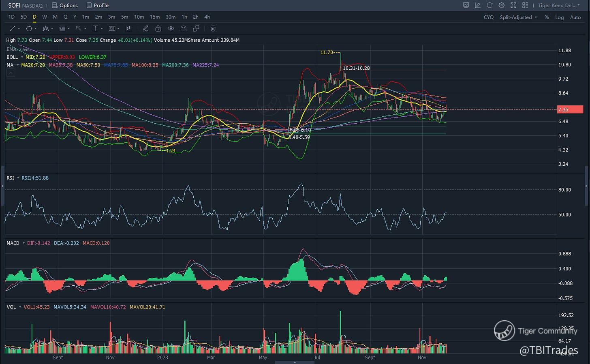Toggle the magnet snap mode icon
590x364 pixels.
(184, 28)
